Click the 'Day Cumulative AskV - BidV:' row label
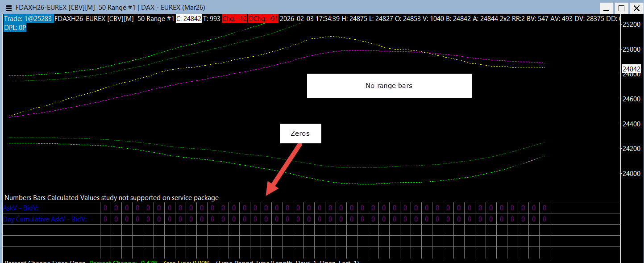Viewport: 644px width, 263px height. tap(45, 219)
